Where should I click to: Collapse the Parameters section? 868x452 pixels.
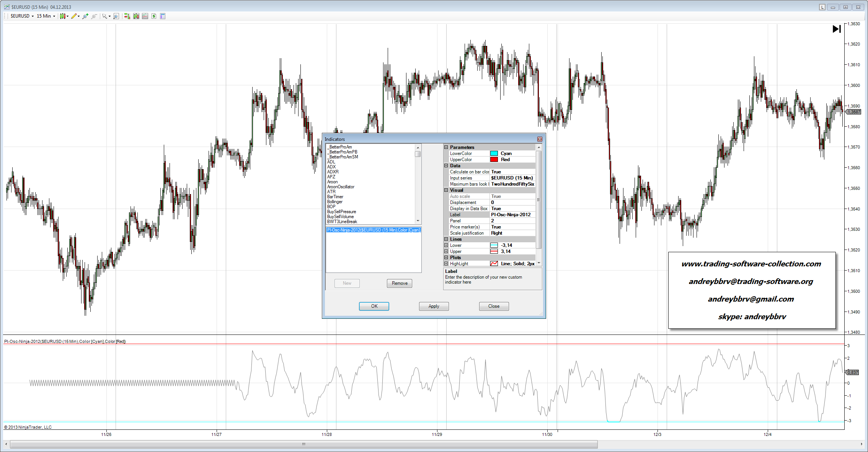click(x=446, y=147)
